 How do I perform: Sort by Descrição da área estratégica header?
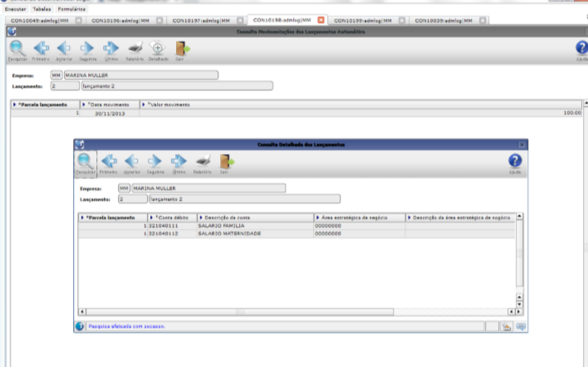point(460,218)
